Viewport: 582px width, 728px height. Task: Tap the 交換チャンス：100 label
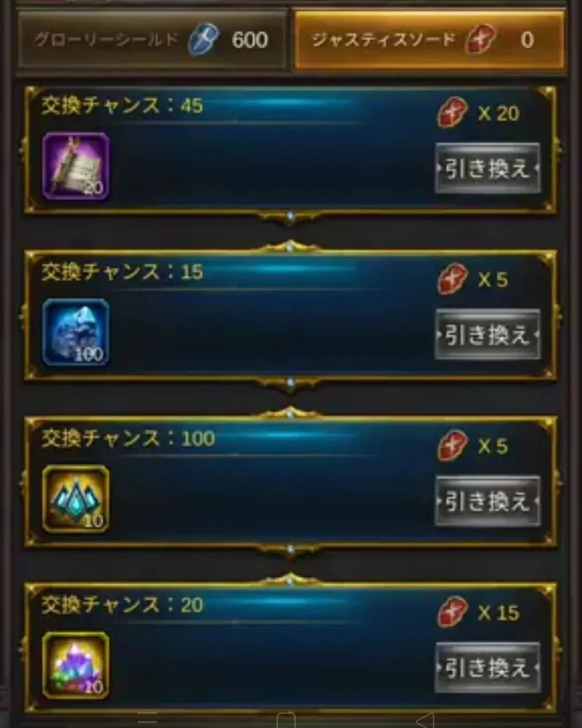coord(128,438)
